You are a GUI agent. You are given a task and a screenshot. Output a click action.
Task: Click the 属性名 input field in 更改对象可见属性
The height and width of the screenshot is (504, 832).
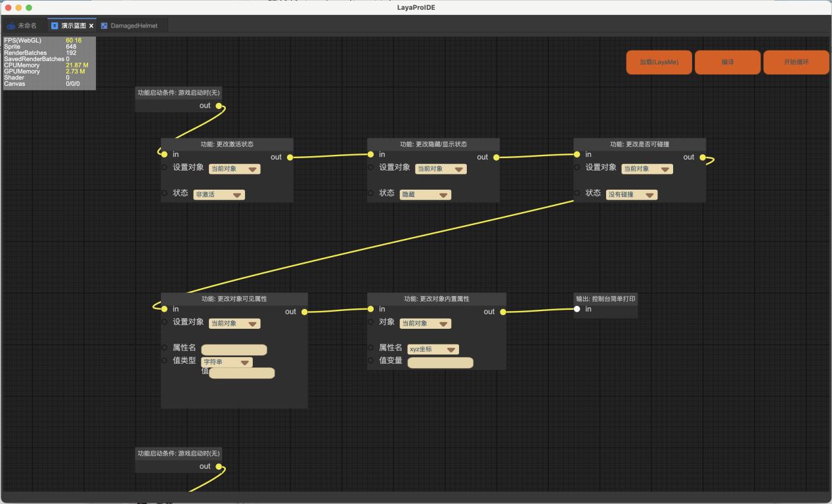[234, 350]
